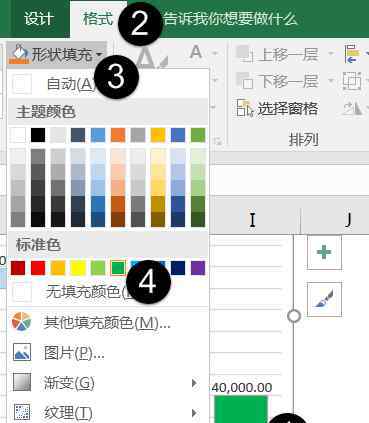369x423 pixels.
Task: Open the chart styles paintbrush button
Action: 324,299
